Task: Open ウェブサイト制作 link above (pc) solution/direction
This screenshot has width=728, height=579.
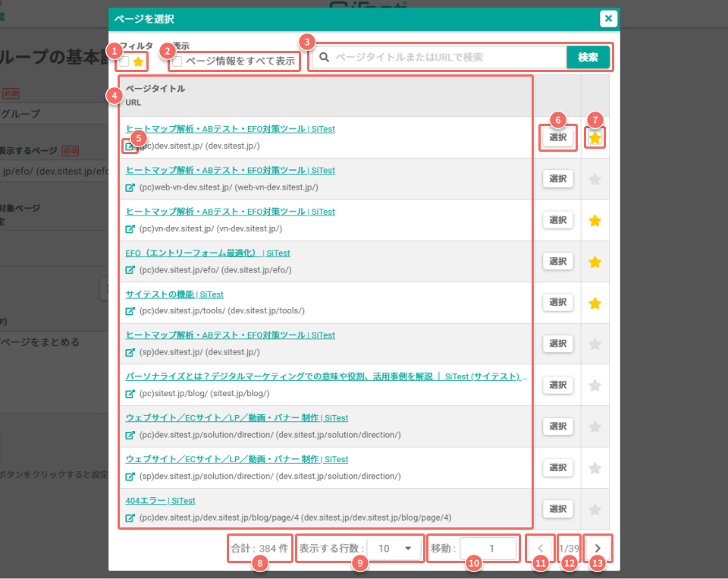Action: click(237, 418)
